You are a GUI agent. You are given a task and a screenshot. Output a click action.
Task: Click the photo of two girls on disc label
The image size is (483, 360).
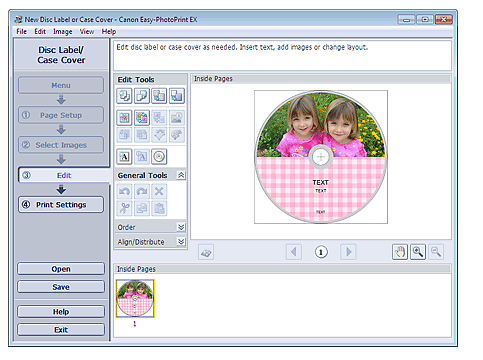320,125
